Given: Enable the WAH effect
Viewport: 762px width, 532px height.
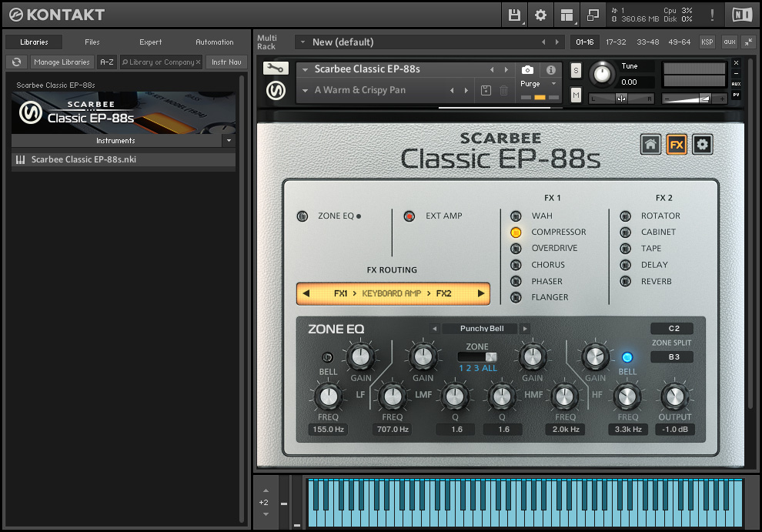Looking at the screenshot, I should [516, 216].
